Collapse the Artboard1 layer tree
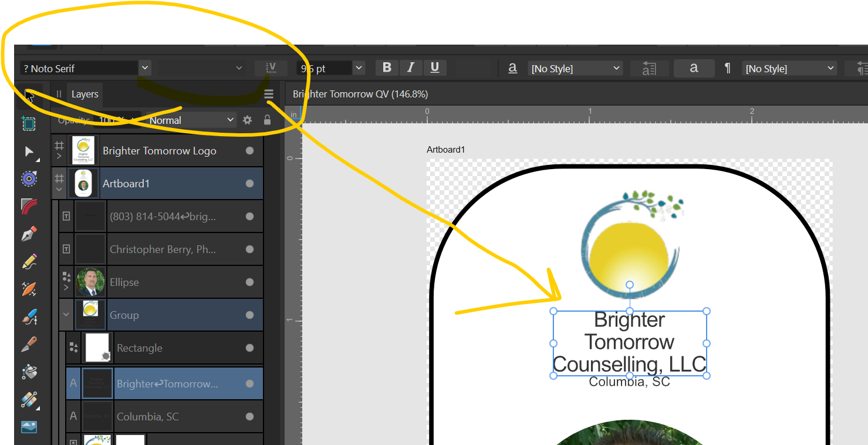Image resolution: width=868 pixels, height=445 pixels. tap(59, 190)
